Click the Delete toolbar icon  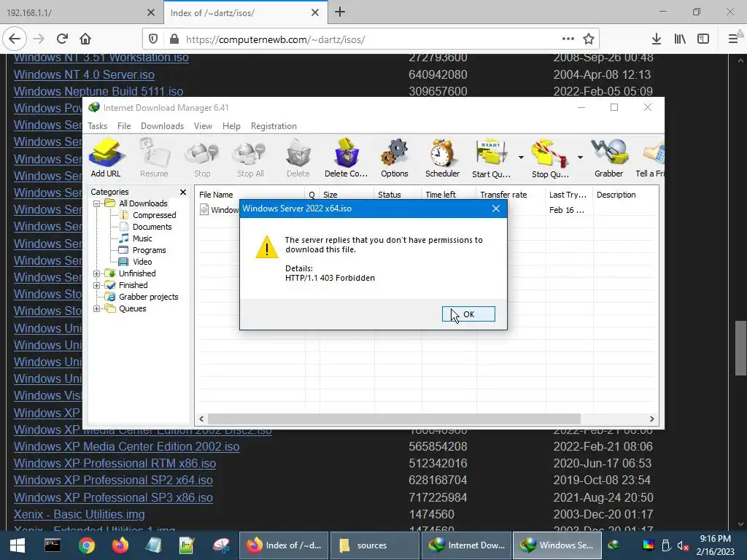click(298, 157)
